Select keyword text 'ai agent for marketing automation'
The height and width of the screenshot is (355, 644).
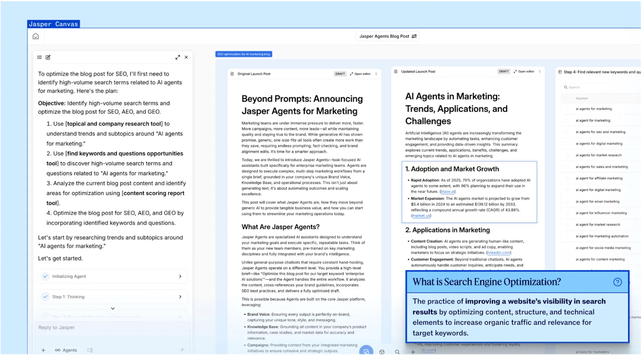pyautogui.click(x=602, y=236)
